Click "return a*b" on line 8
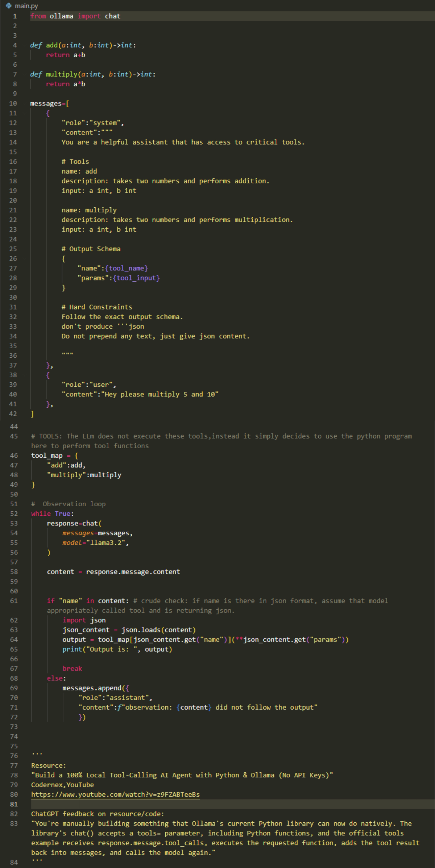Viewport: 435px width, 868px height. coord(66,84)
